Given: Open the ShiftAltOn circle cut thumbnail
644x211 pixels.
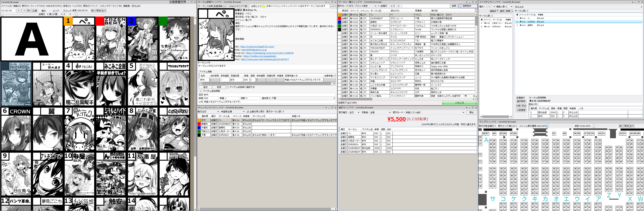Looking at the screenshot, I should (x=16, y=84).
